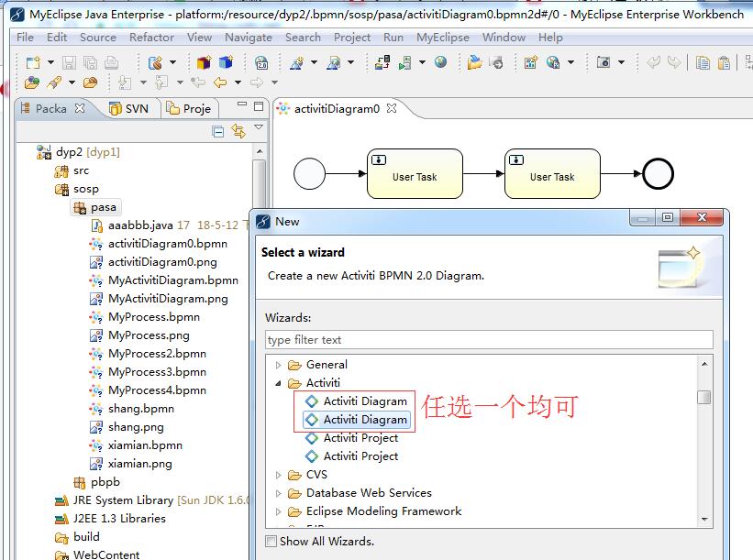The height and width of the screenshot is (560, 753).
Task: Maximize the Package Explorer view
Action: 259,106
